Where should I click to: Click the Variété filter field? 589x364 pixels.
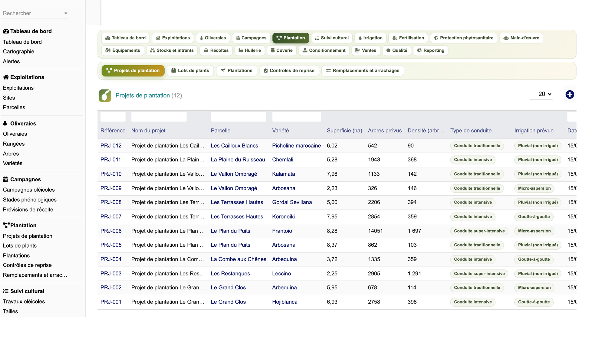click(x=297, y=117)
